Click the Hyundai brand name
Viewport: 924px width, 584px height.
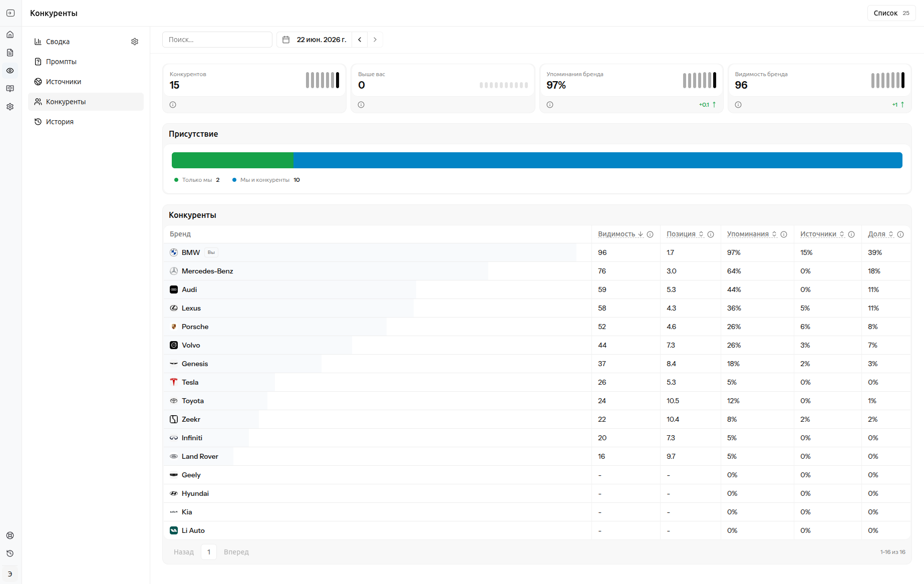pyautogui.click(x=195, y=493)
